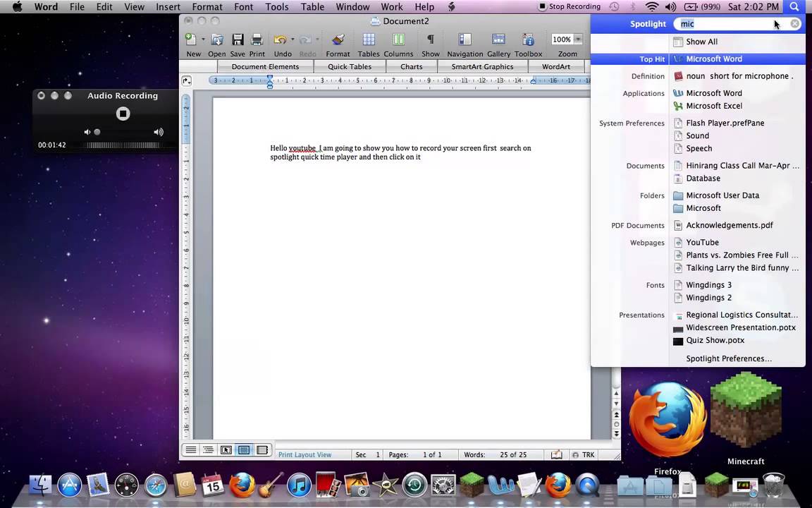Click the spelling check status icon
Viewport: 812px width, 508px height.
pyautogui.click(x=556, y=454)
